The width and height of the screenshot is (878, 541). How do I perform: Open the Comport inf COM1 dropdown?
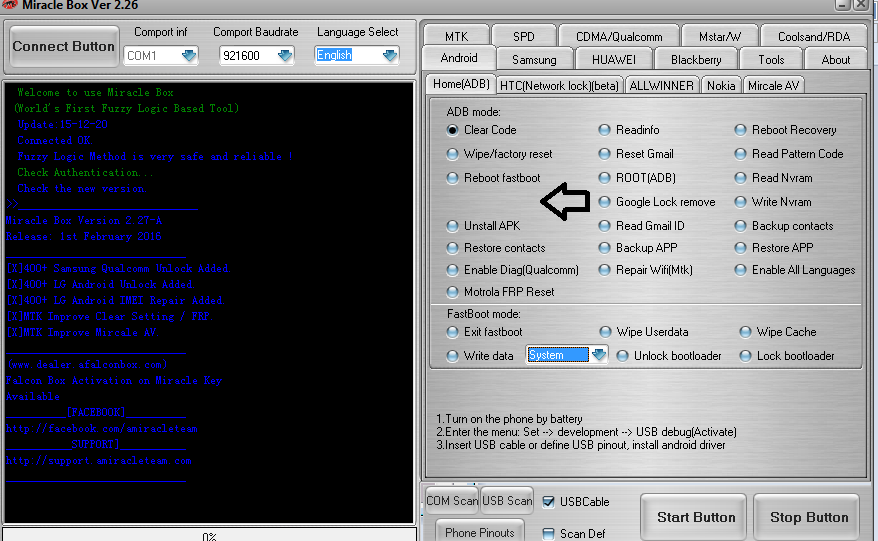click(x=188, y=56)
